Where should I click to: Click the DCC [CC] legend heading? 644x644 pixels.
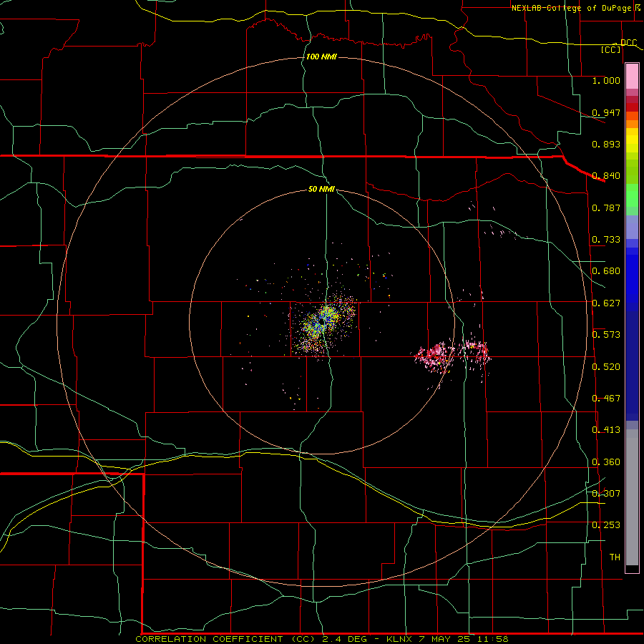click(618, 46)
